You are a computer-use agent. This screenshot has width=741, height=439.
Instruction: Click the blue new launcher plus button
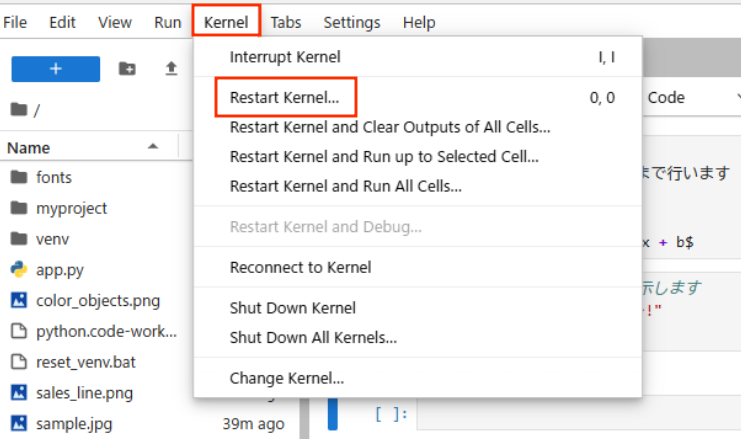[55, 69]
